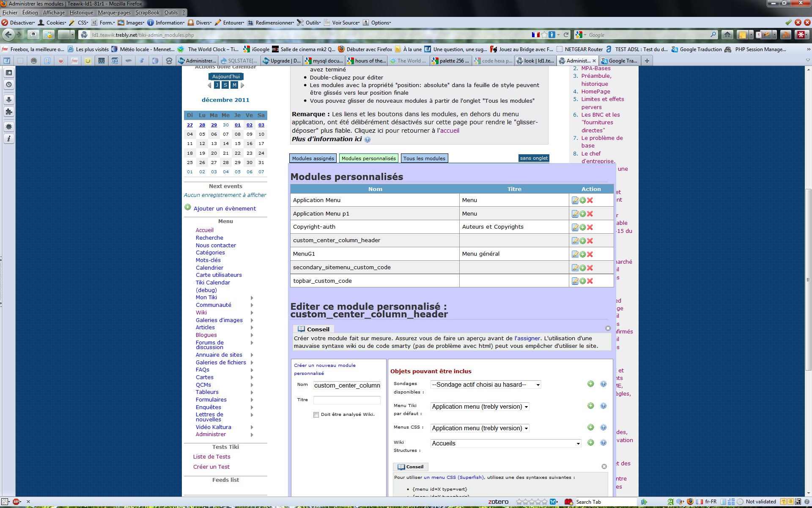Viewport: 812px width, 508px height.
Task: Open the Liste de Tests link
Action: click(211, 457)
